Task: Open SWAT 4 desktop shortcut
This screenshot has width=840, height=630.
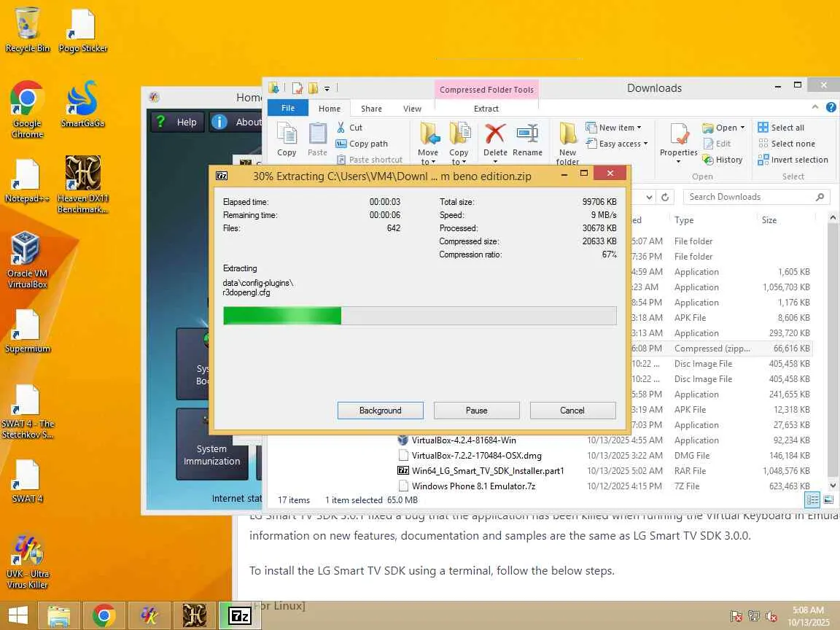Action: tap(27, 481)
